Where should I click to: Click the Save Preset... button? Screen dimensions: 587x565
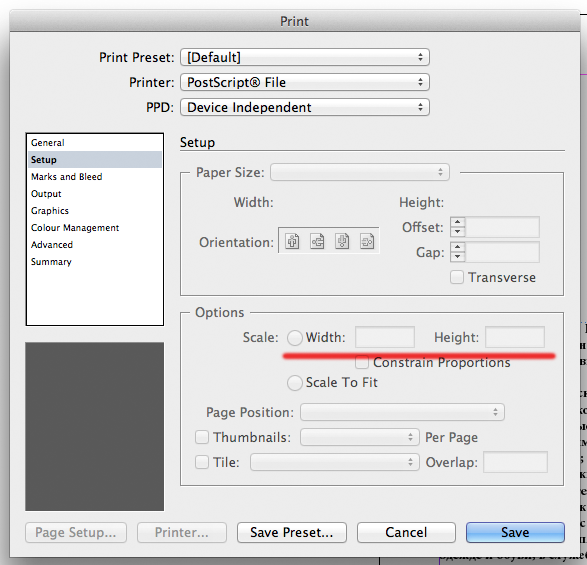coord(292,532)
